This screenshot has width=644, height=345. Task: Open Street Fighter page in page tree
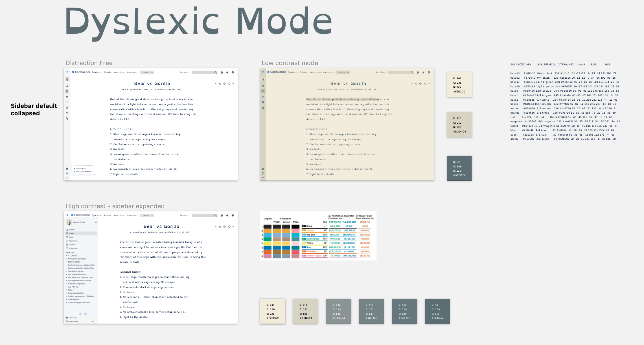73,299
